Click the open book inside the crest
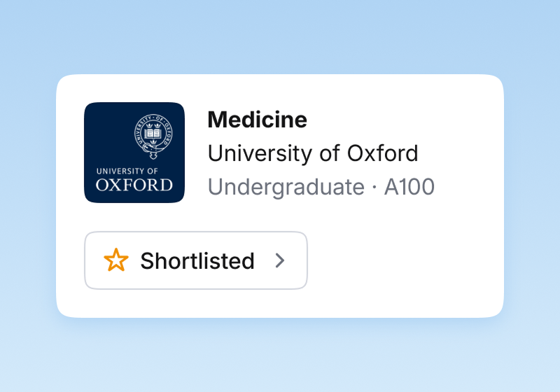This screenshot has width=560, height=392. pos(153,134)
